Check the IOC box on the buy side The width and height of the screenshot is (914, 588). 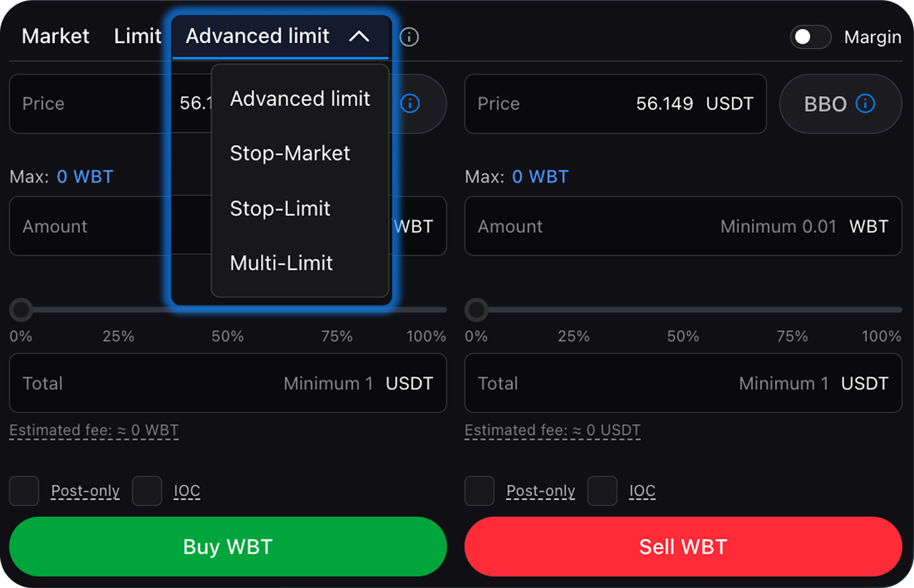147,491
